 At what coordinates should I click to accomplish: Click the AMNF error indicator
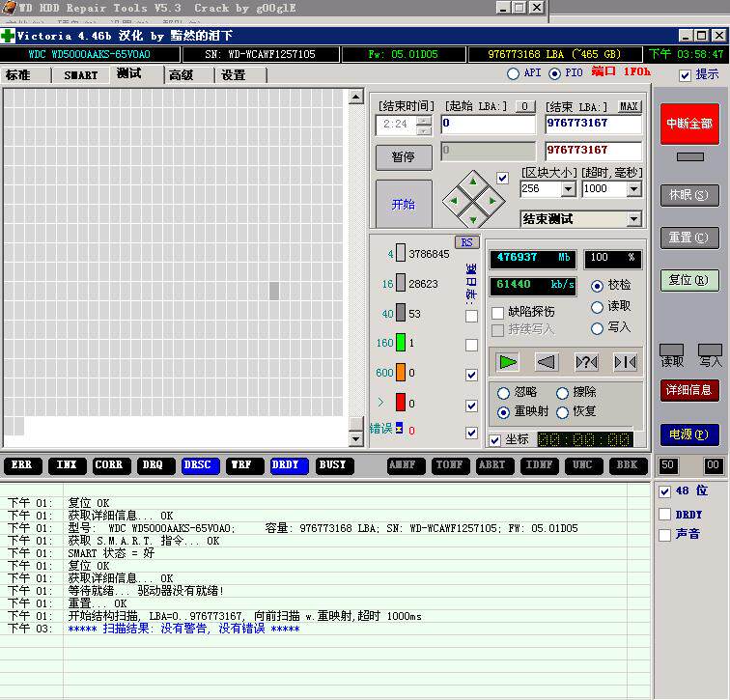(x=404, y=465)
